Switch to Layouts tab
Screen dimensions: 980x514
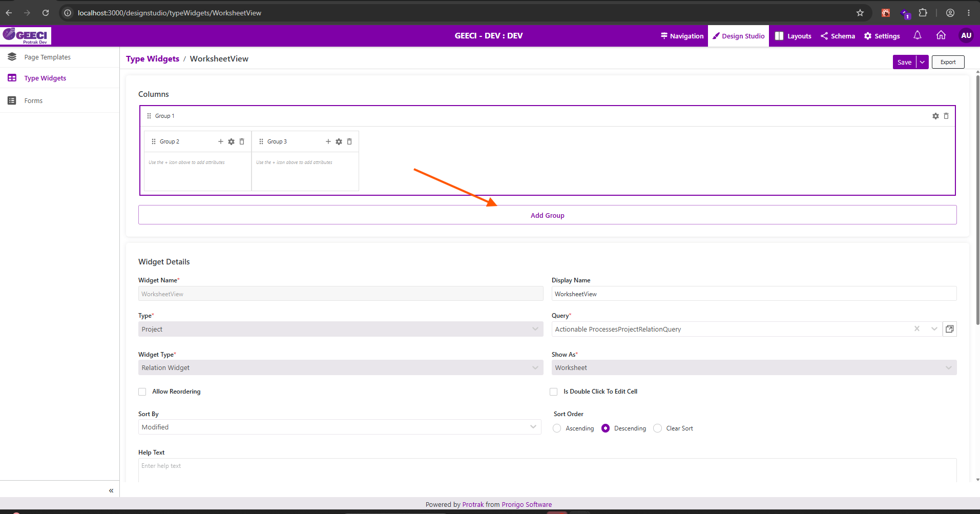pyautogui.click(x=793, y=36)
